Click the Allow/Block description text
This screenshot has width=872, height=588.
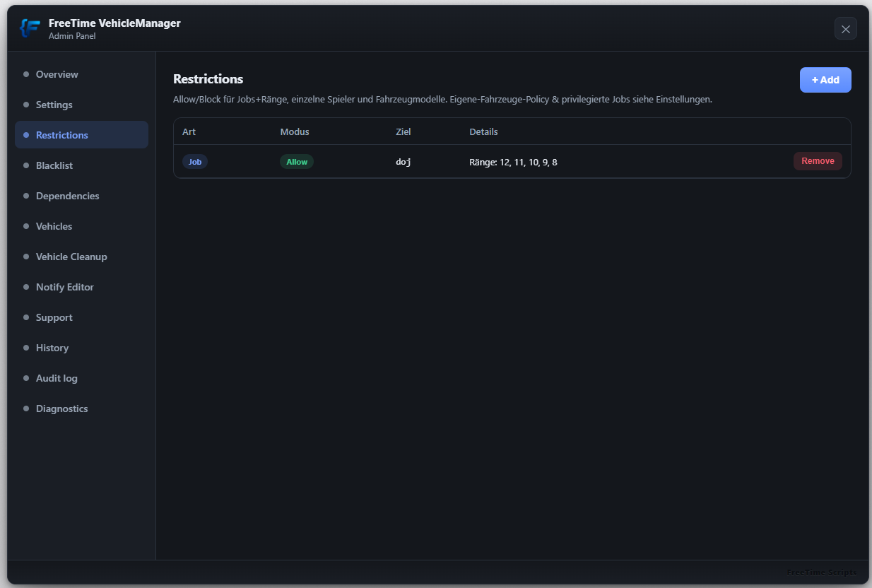[442, 100]
